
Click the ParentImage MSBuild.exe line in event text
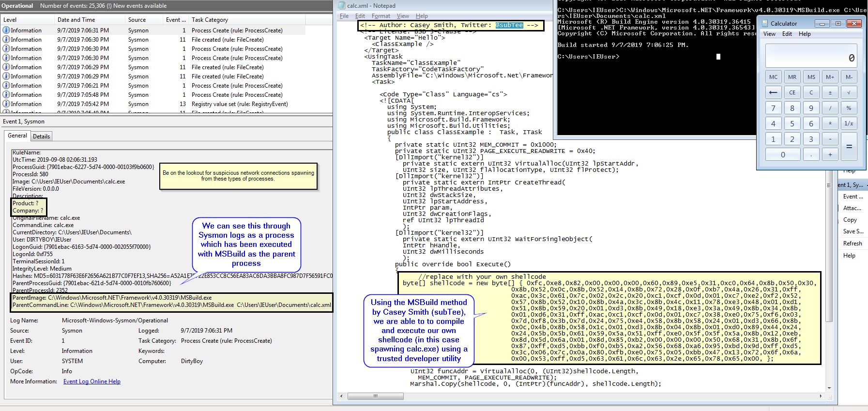click(112, 298)
